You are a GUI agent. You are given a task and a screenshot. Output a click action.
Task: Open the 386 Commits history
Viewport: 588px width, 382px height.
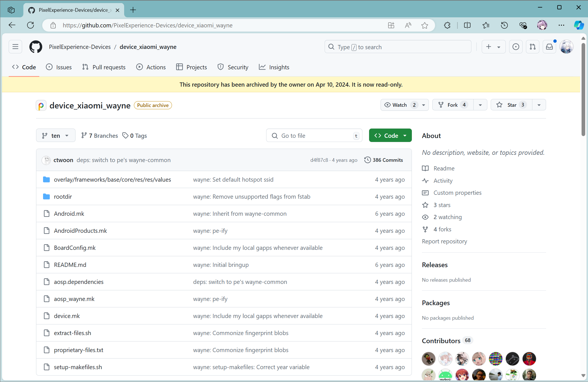point(384,160)
